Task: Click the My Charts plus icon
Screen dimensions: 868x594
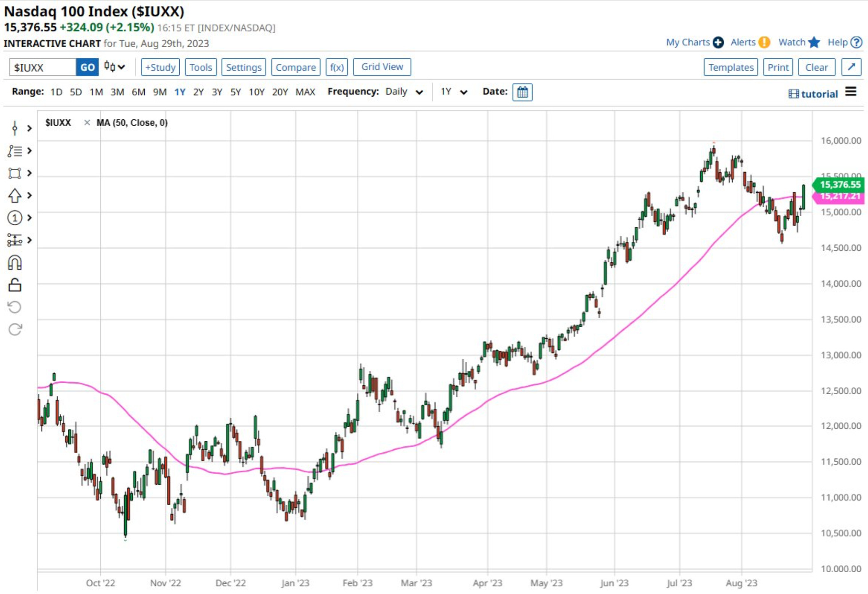Action: [718, 43]
